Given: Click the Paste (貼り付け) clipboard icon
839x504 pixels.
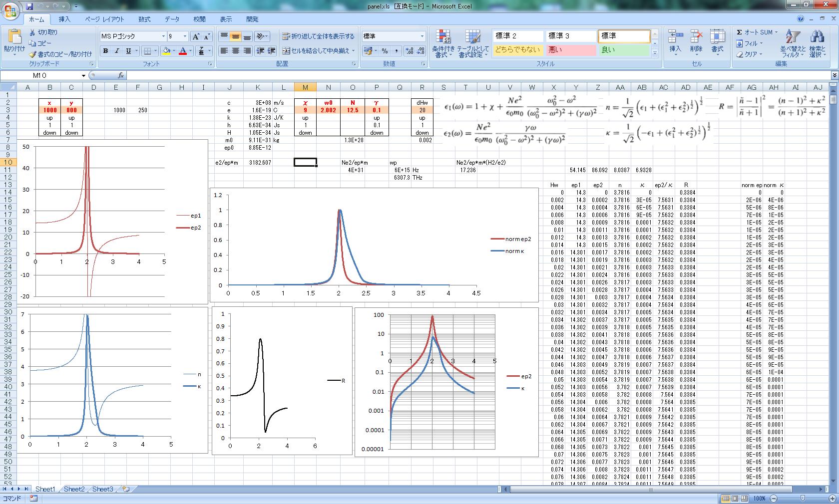Looking at the screenshot, I should [x=14, y=37].
